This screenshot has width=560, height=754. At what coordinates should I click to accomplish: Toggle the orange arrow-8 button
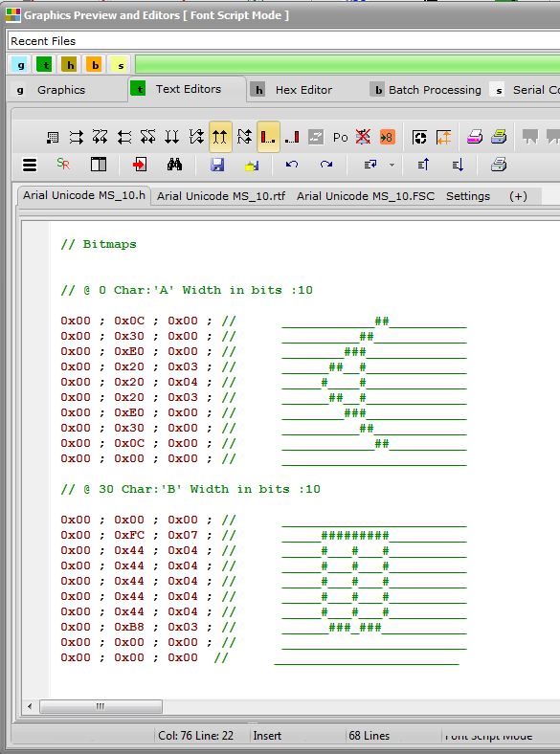click(x=387, y=138)
